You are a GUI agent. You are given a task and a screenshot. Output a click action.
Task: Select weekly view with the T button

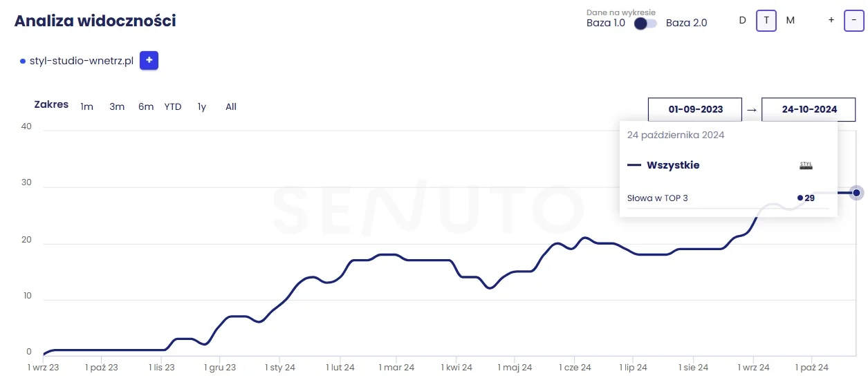point(766,20)
